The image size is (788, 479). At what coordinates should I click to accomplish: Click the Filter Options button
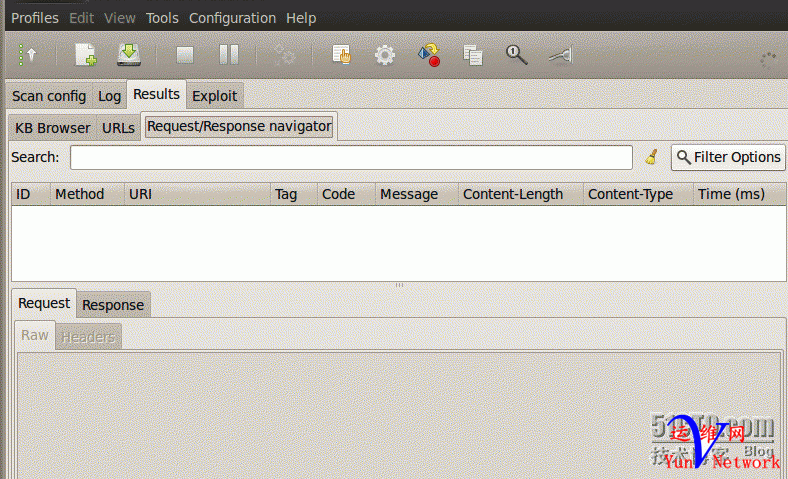coord(728,157)
